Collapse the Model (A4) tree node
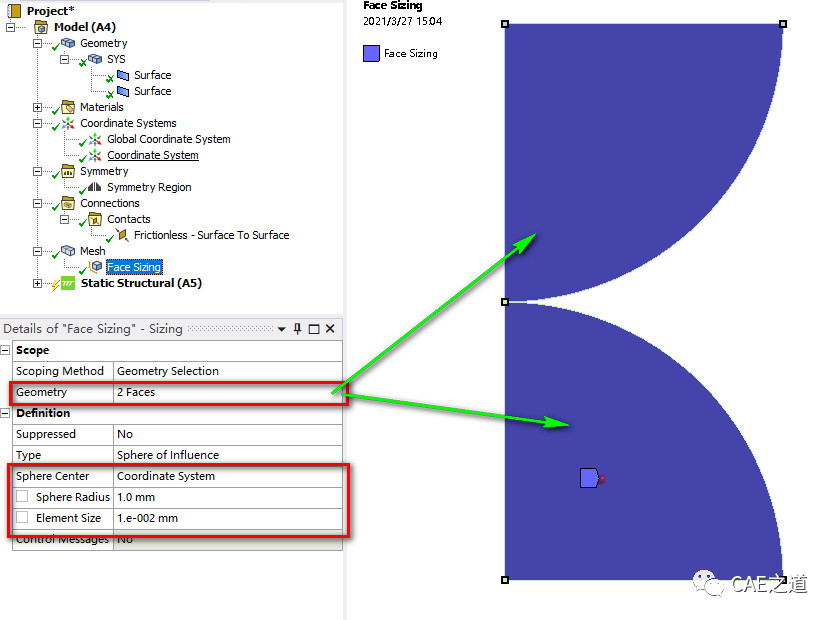 coord(11,27)
